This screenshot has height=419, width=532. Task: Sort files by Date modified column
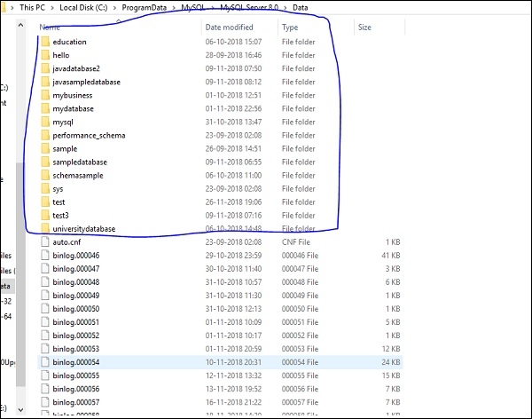pos(229,28)
